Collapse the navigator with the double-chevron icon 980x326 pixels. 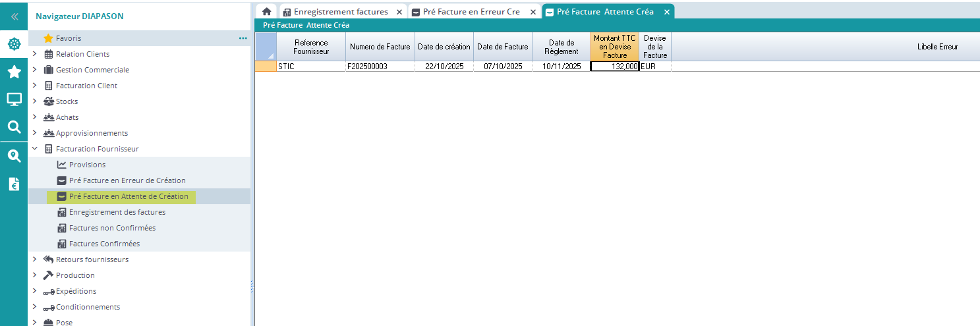point(14,16)
